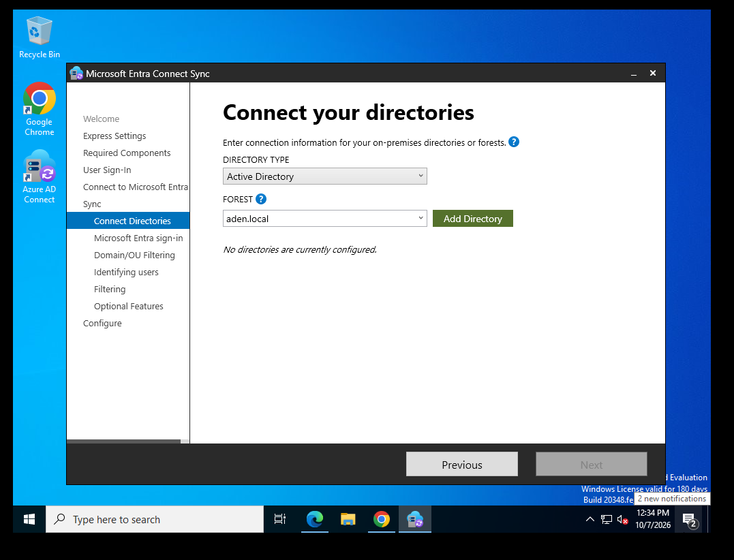Open File Explorer from the taskbar

click(348, 519)
